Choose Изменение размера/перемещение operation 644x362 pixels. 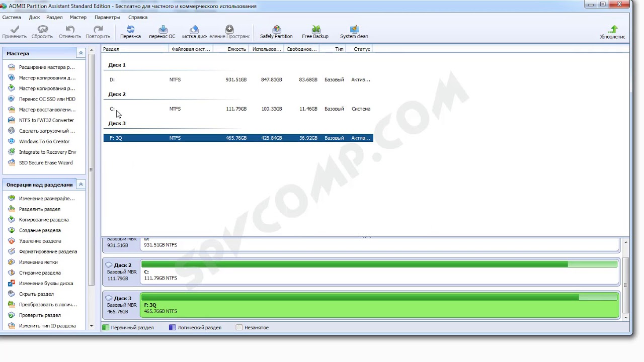point(41,199)
